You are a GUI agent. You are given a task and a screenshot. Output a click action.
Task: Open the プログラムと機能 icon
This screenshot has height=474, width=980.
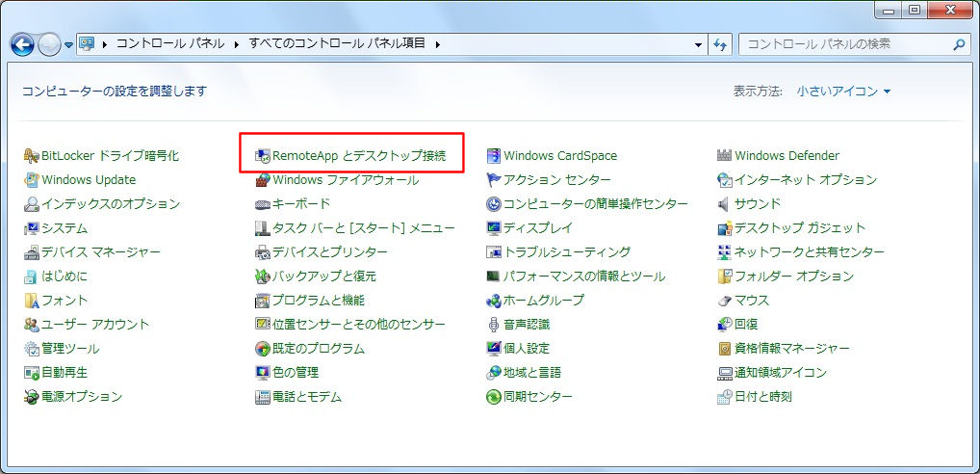pyautogui.click(x=263, y=301)
